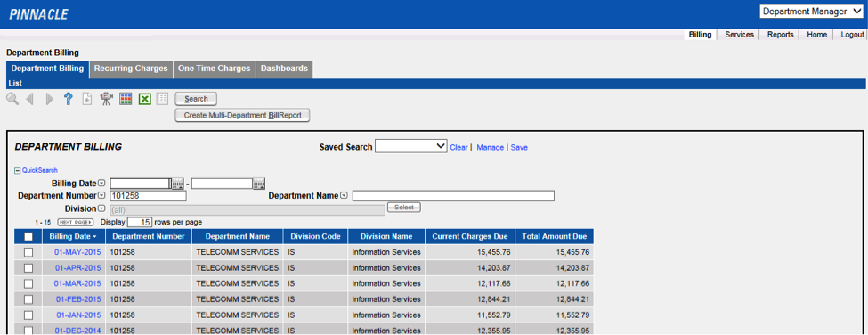The height and width of the screenshot is (335, 868).
Task: Open the first Billing Date calendar picker
Action: tap(177, 184)
